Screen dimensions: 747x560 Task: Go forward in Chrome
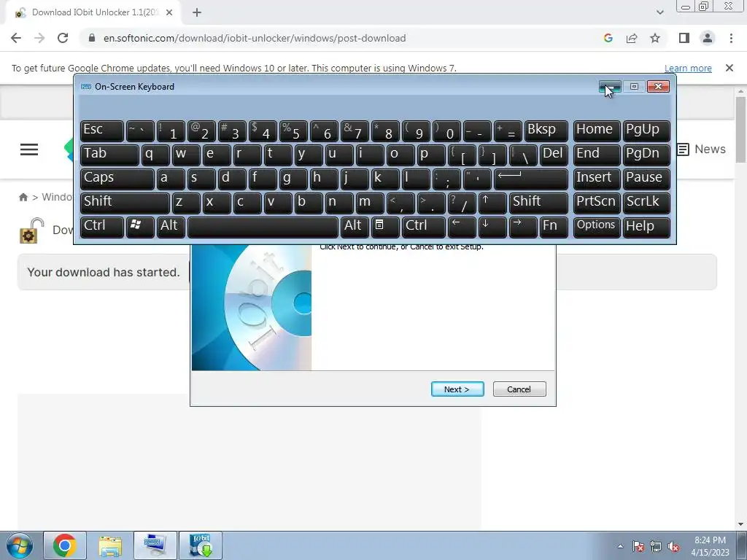39,38
